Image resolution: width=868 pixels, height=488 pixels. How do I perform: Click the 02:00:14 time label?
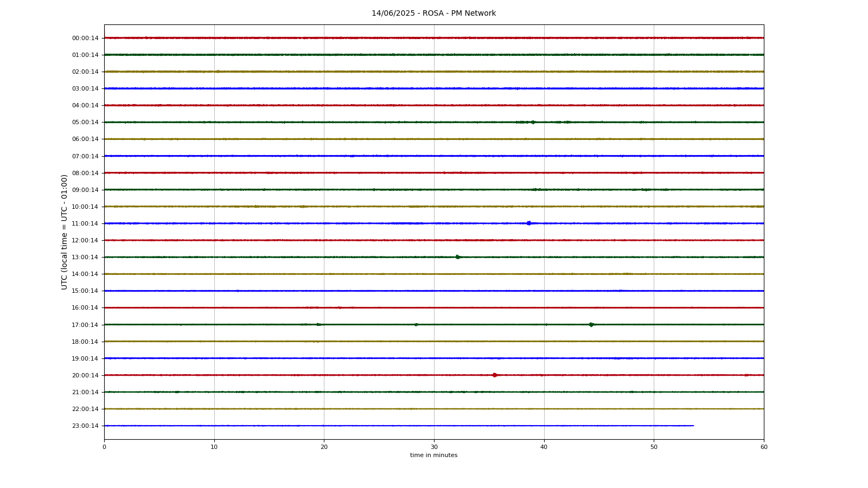85,72
